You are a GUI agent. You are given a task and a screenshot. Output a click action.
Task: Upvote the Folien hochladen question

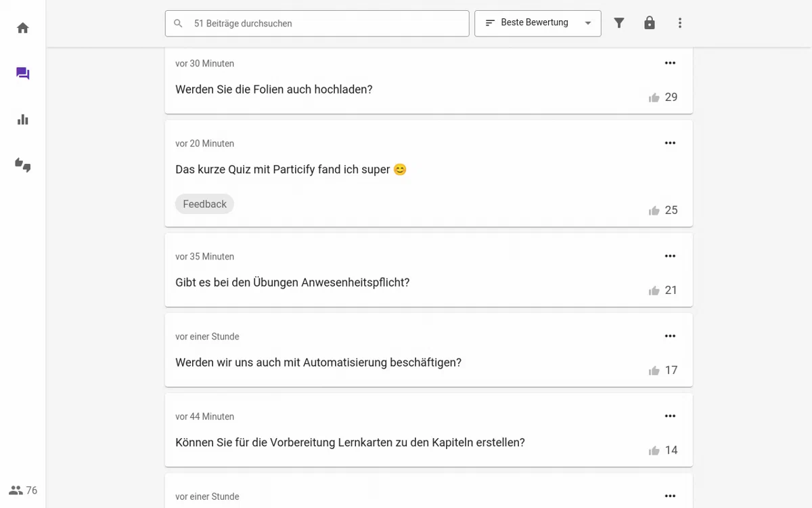(x=654, y=98)
